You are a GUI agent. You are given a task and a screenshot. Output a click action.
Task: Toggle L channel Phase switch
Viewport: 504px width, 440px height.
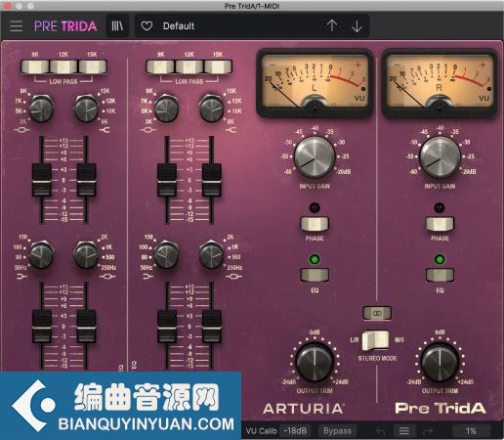coord(315,224)
